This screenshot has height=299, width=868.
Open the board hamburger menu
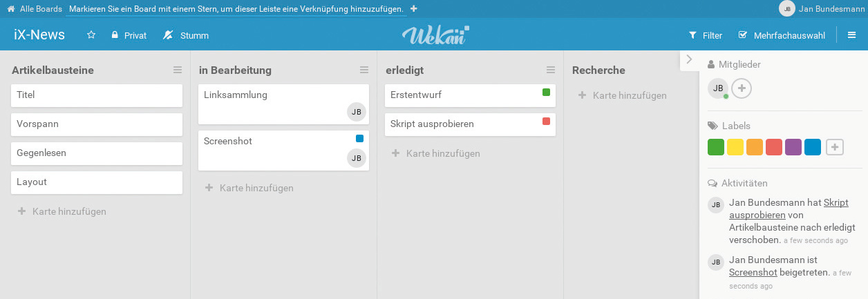click(x=852, y=35)
